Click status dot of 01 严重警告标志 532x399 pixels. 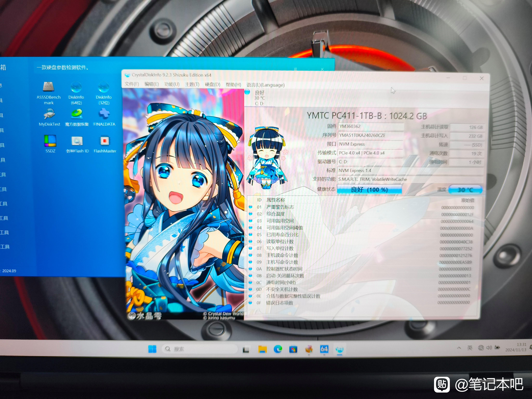(x=251, y=207)
